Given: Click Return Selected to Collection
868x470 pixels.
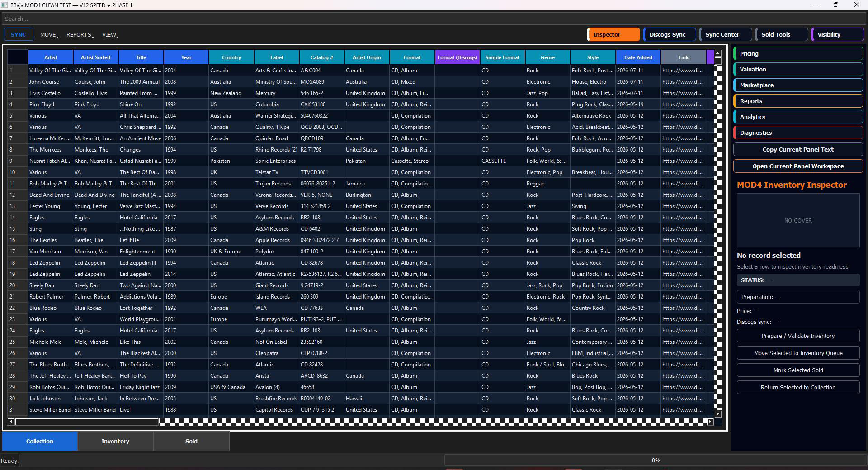Looking at the screenshot, I should point(798,388).
